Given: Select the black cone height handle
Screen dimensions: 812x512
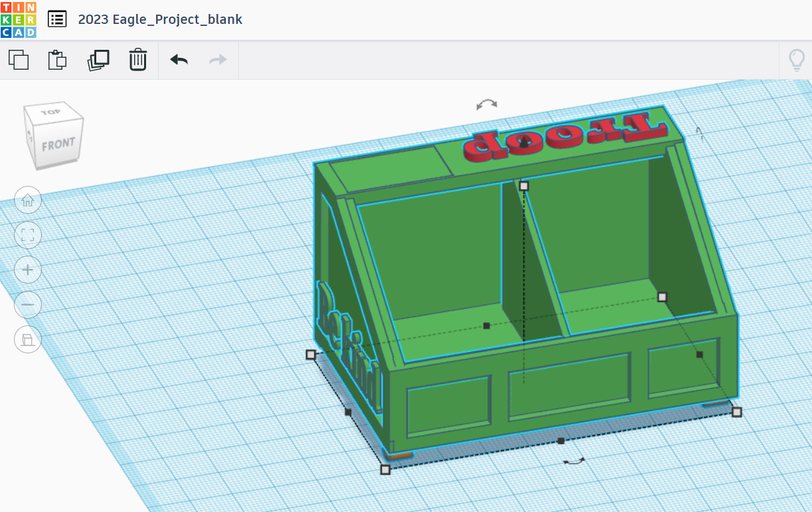Looking at the screenshot, I should point(525,141).
